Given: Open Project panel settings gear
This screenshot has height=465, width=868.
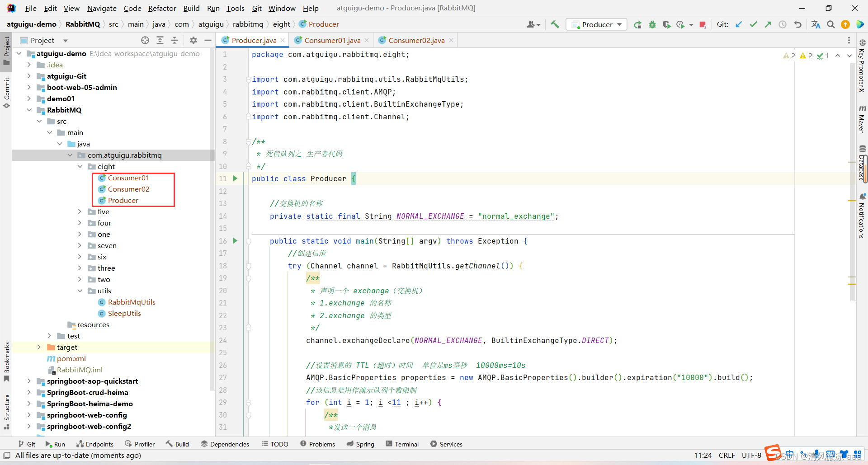Looking at the screenshot, I should (x=193, y=40).
